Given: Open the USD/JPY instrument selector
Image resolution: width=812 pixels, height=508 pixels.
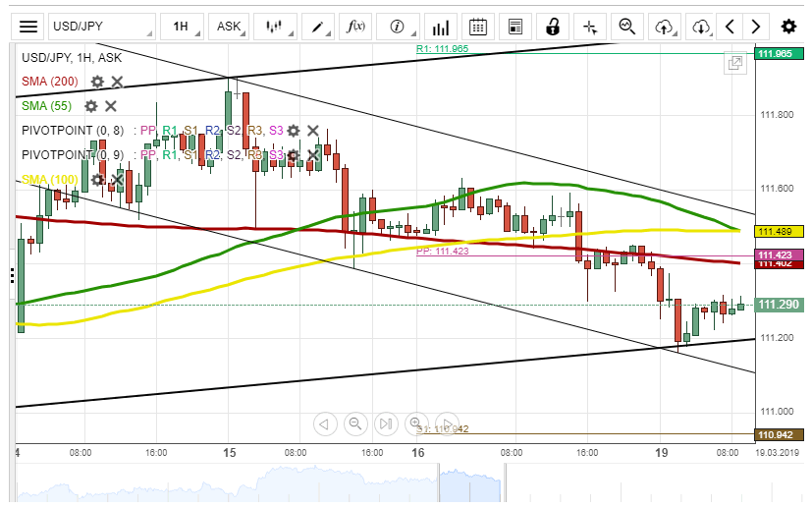Looking at the screenshot, I should (102, 27).
